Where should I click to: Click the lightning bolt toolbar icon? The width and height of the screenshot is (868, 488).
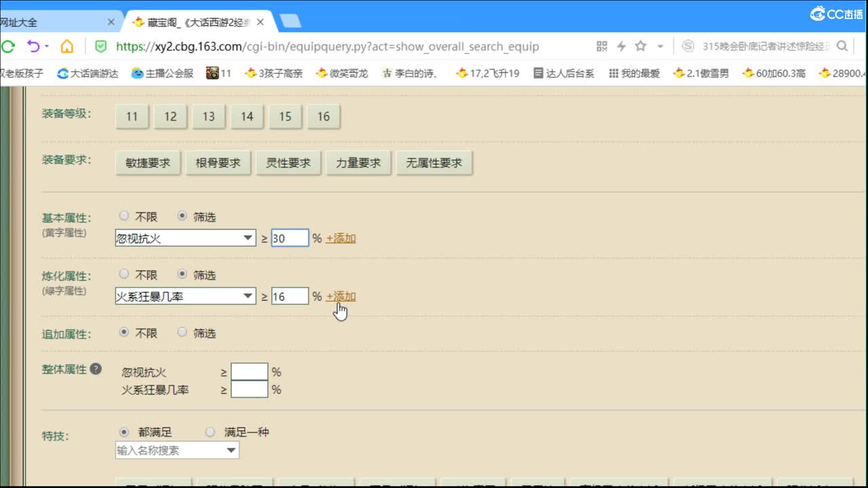621,47
